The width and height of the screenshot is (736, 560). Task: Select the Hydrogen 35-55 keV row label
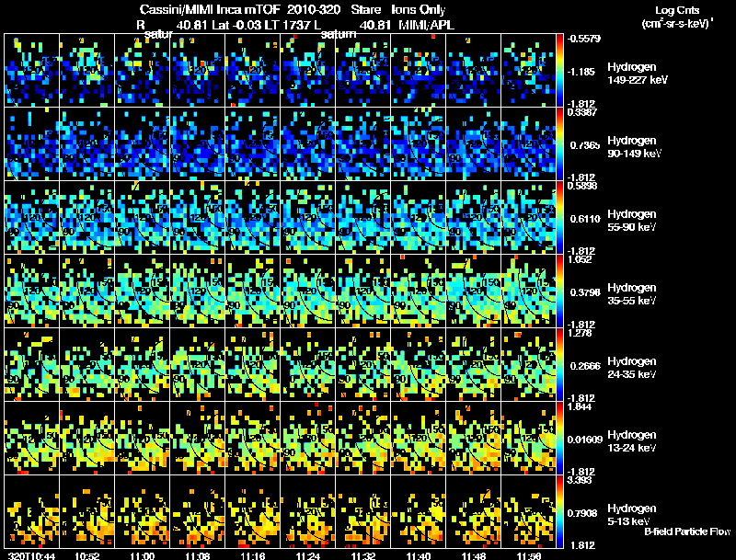point(632,294)
